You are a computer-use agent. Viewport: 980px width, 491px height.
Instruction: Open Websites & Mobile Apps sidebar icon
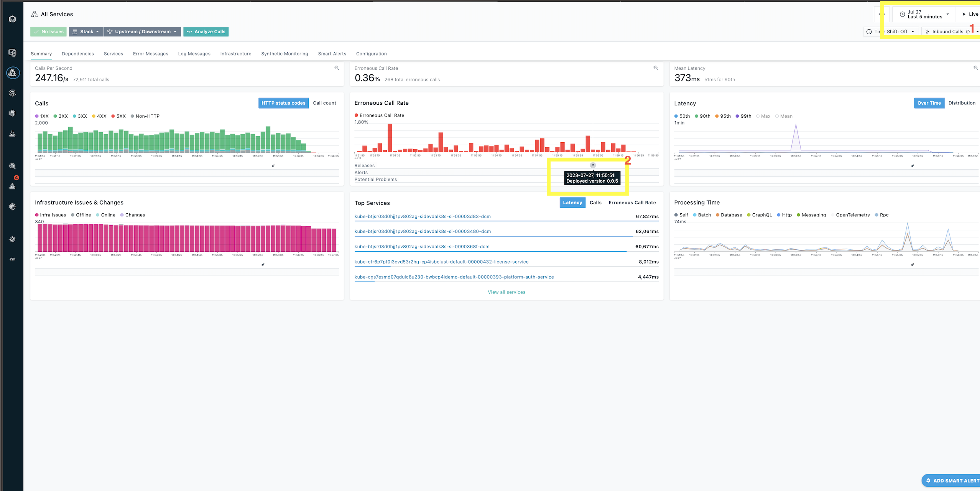(x=12, y=53)
